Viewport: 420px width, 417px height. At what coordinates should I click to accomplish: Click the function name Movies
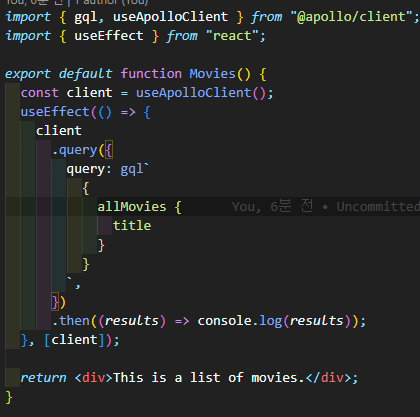212,73
